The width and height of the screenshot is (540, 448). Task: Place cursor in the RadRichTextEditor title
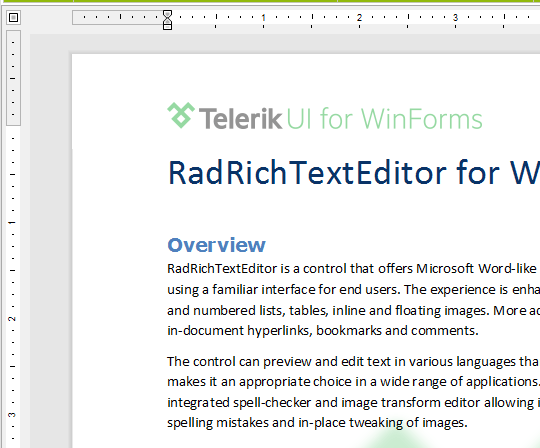(x=353, y=173)
